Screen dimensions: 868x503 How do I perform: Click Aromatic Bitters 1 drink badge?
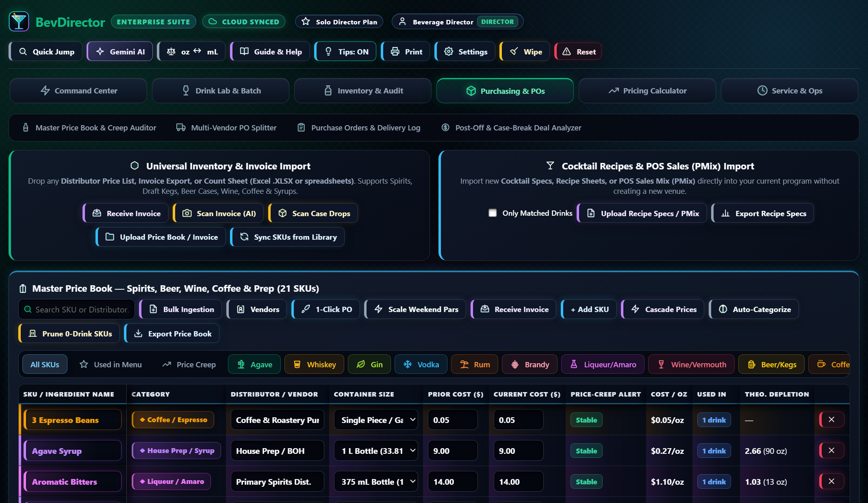click(714, 481)
